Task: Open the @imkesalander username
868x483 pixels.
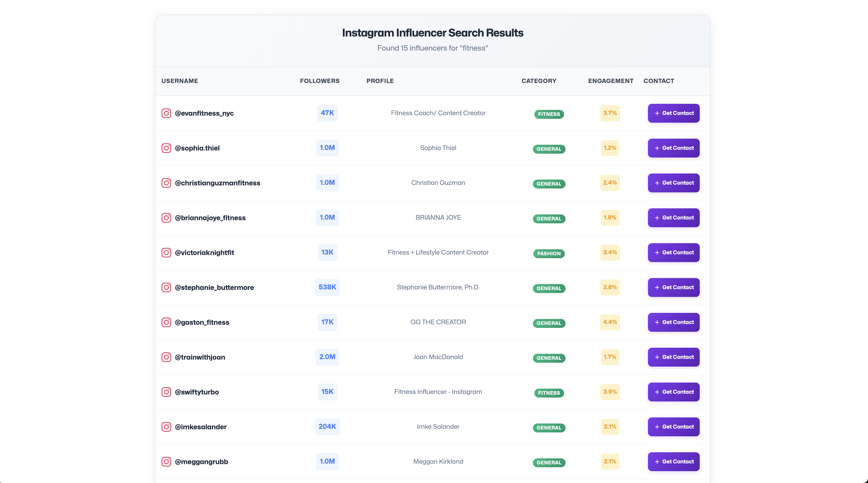Action: point(201,427)
